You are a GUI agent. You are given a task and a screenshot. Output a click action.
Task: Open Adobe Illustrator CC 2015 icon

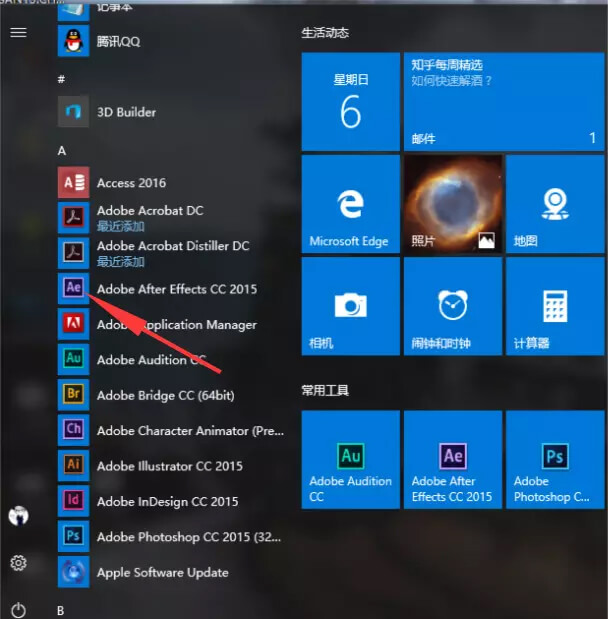pyautogui.click(x=73, y=465)
